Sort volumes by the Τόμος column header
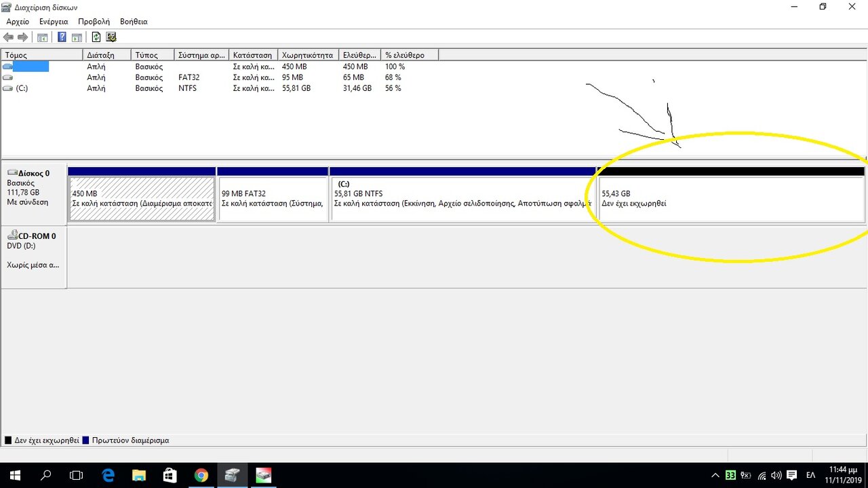 coord(42,55)
